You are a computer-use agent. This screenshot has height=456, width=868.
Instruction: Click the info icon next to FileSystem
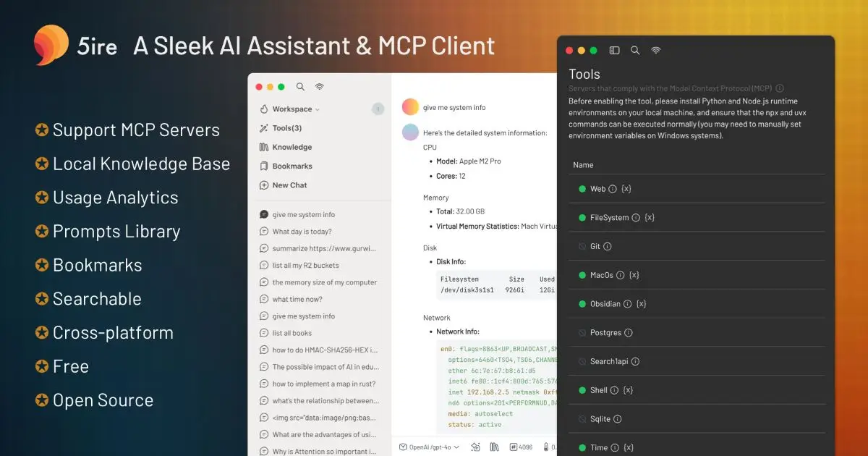(x=636, y=218)
